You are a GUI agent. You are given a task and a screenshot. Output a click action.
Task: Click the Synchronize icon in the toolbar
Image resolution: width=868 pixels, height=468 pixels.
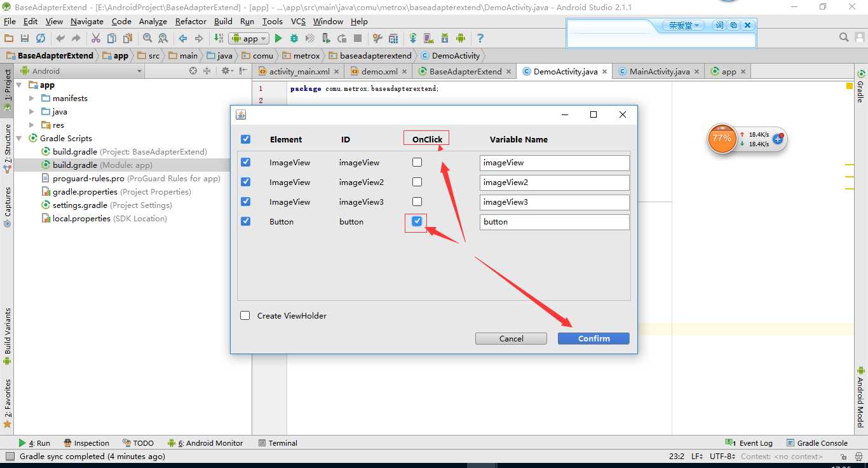tap(41, 38)
